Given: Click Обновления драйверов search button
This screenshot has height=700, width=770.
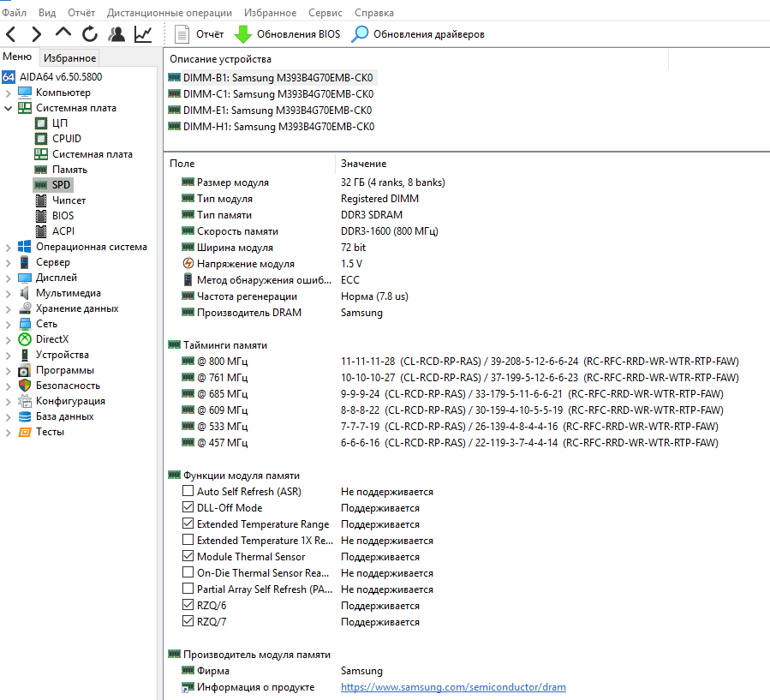Looking at the screenshot, I should pos(418,34).
